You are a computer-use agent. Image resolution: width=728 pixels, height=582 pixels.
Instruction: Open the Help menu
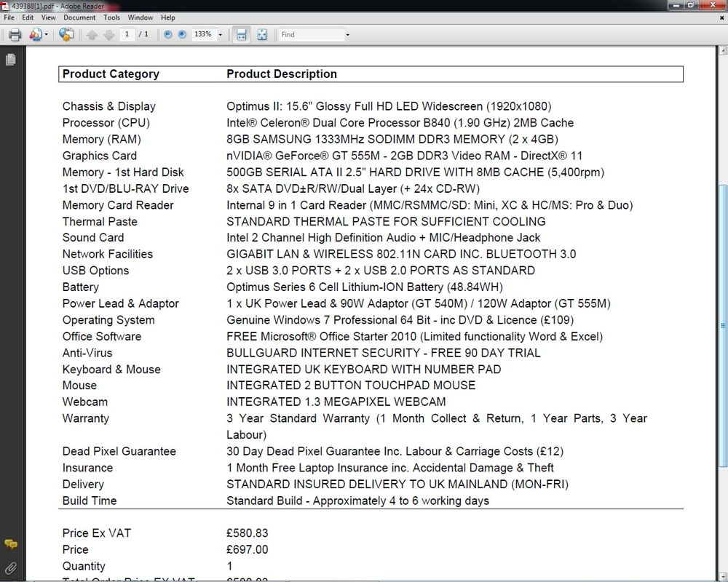(168, 17)
